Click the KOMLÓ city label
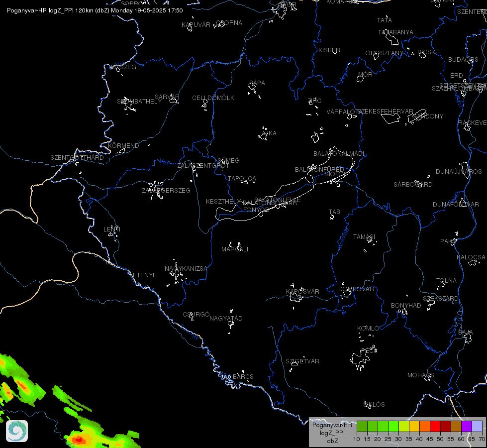This screenshot has width=487, height=448. (x=368, y=329)
